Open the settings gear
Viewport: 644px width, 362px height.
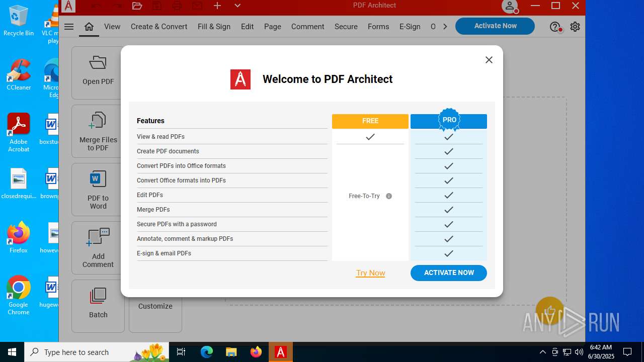[x=575, y=27]
